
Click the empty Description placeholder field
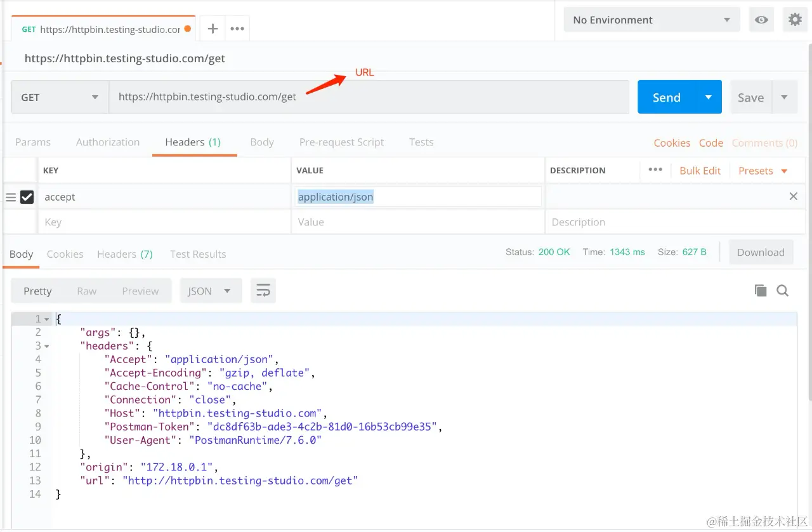point(675,222)
